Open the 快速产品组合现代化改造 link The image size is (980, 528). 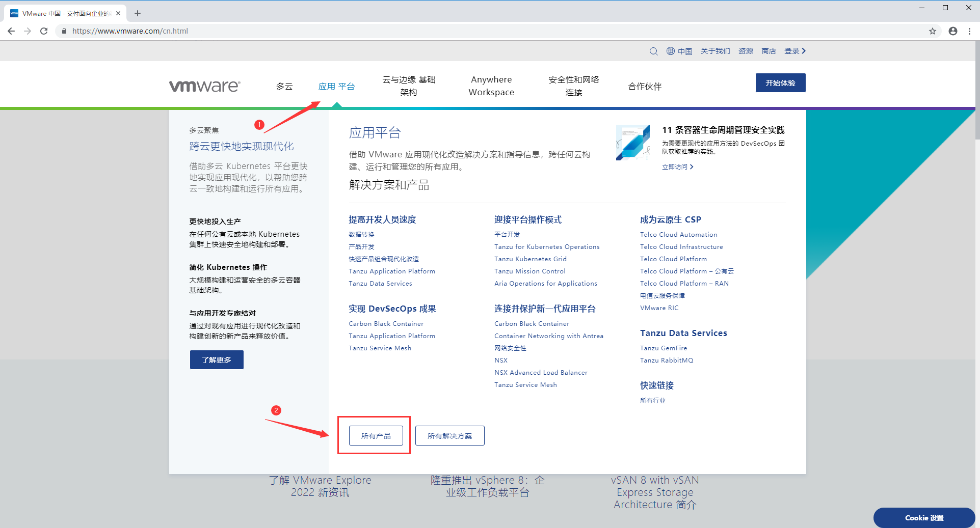click(384, 259)
